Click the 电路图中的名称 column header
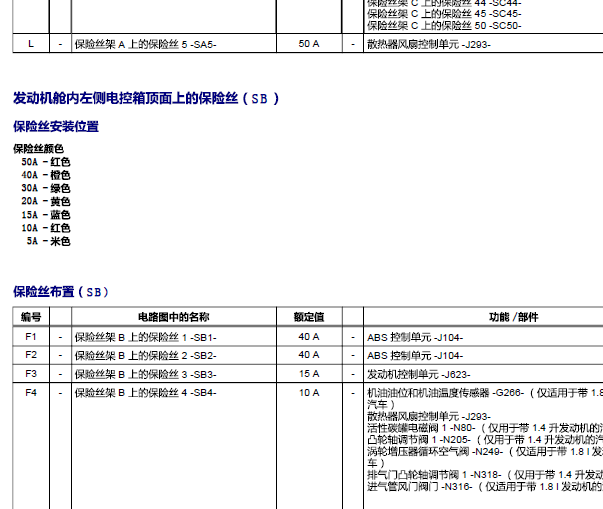603x509 pixels. [174, 317]
